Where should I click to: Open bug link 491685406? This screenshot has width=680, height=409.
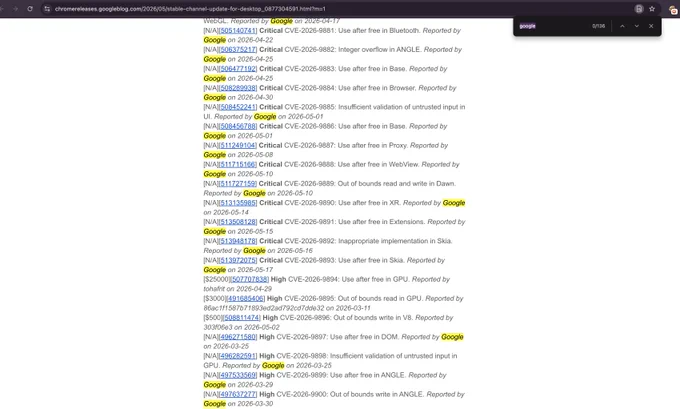click(245, 298)
